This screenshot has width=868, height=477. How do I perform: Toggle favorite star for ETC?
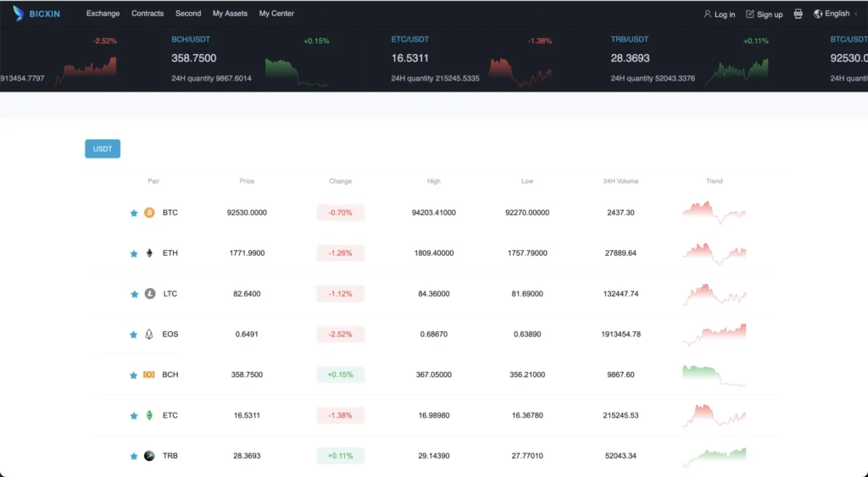click(x=133, y=416)
